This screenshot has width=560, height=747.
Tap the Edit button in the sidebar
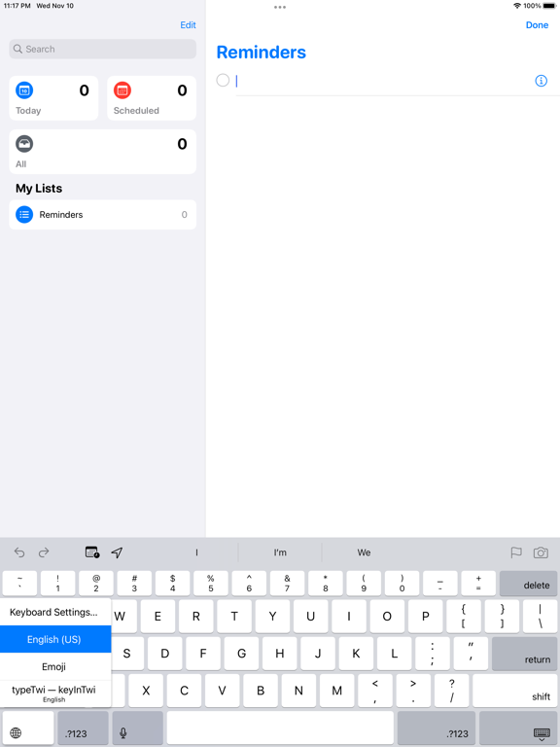(188, 24)
